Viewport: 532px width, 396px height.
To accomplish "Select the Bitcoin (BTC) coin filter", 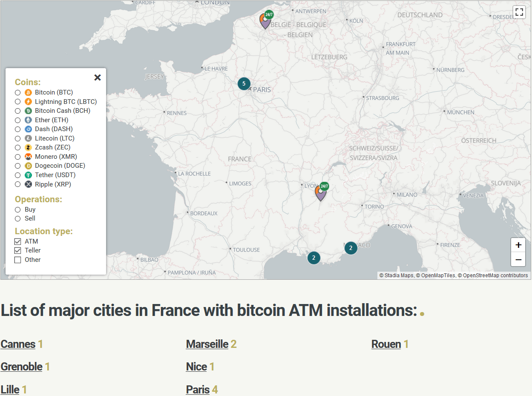I will [18, 92].
